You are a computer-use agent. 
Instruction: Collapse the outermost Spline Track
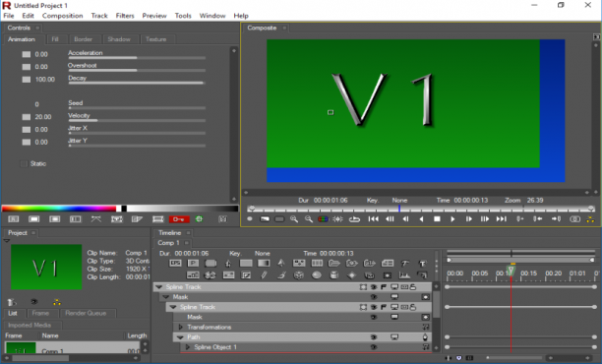pos(159,287)
